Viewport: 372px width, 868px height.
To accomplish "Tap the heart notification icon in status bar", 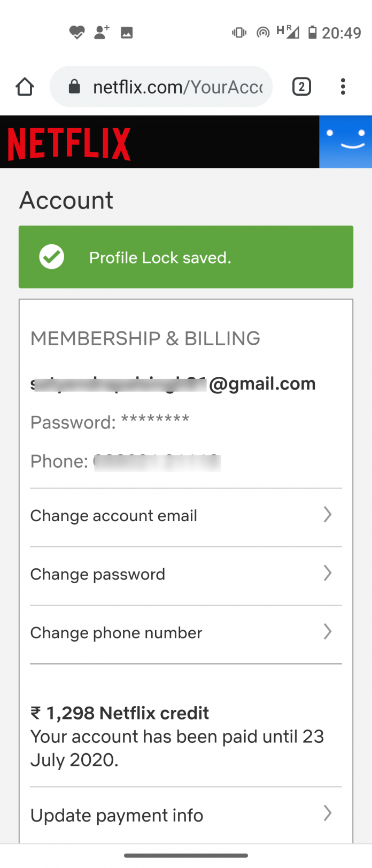I will 77,32.
